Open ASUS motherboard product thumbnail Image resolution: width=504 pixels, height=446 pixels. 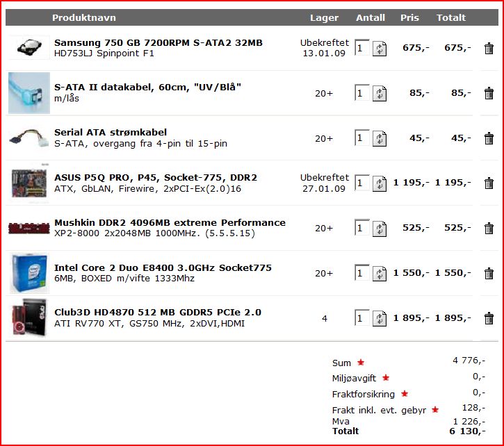point(29,183)
